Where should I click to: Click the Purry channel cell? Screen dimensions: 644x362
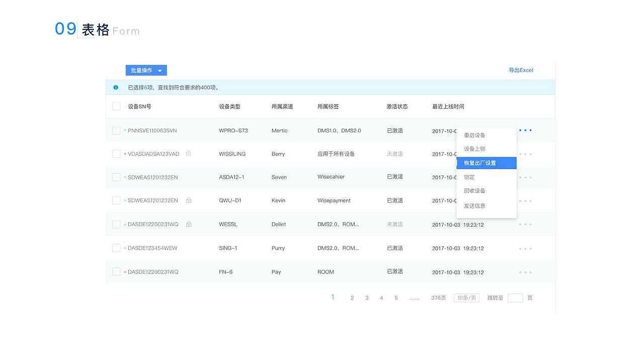[x=278, y=248]
